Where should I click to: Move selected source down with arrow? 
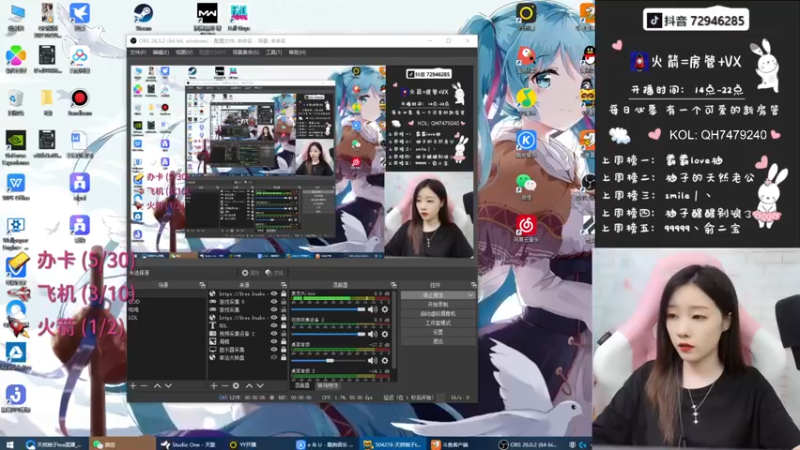[260, 386]
